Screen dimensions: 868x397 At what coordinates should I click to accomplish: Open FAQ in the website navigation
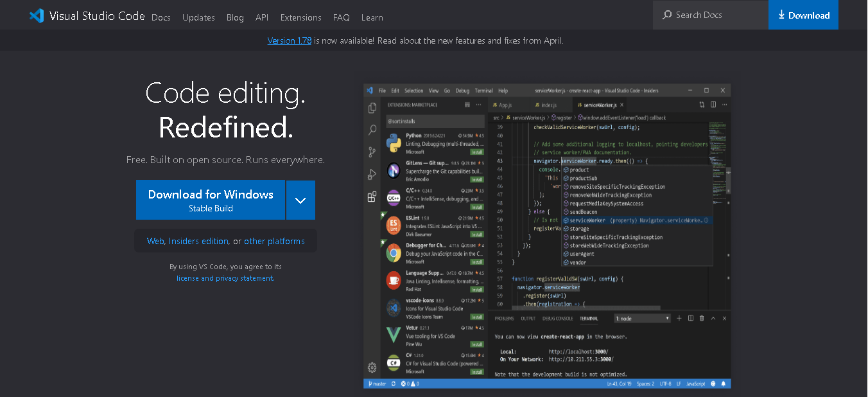(x=341, y=17)
